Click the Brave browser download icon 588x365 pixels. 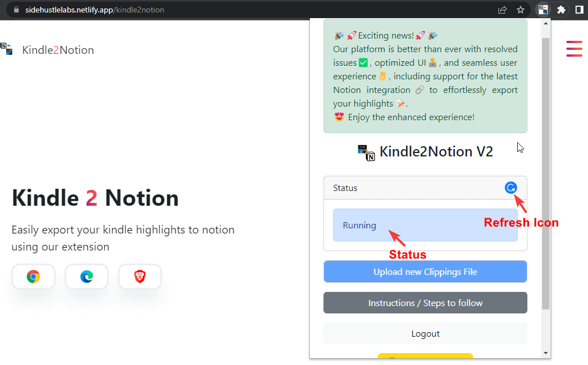point(140,277)
